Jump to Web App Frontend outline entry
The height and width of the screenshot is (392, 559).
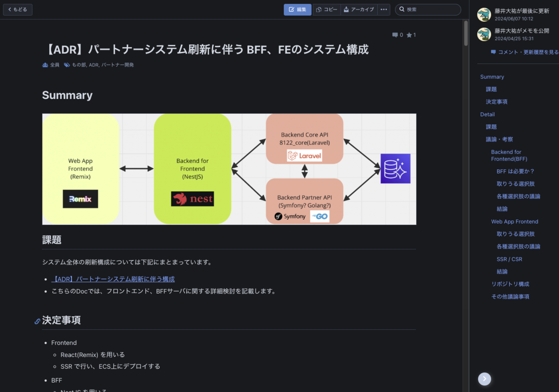[x=515, y=222]
